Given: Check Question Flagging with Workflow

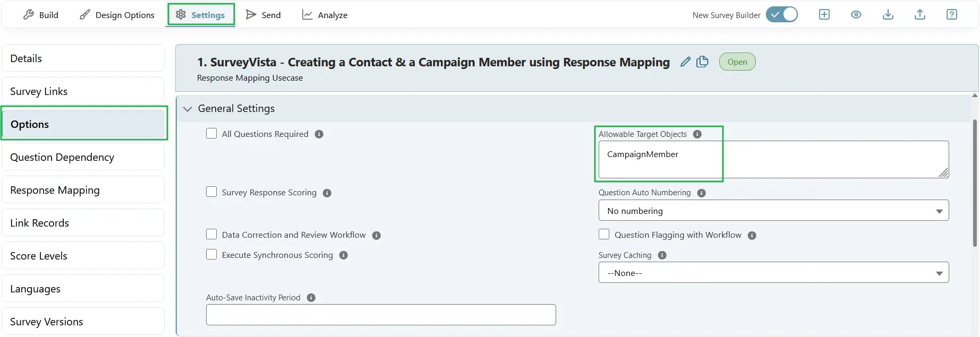Looking at the screenshot, I should pyautogui.click(x=604, y=234).
